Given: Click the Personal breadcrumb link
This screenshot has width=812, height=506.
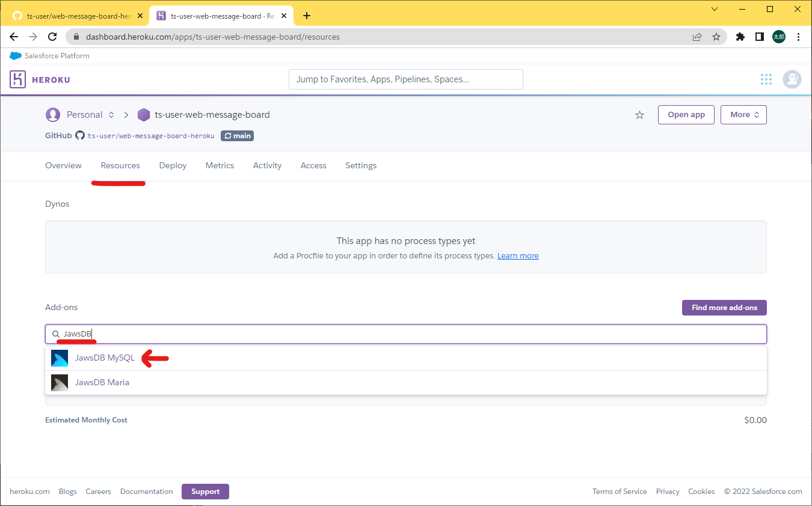Looking at the screenshot, I should coord(85,115).
